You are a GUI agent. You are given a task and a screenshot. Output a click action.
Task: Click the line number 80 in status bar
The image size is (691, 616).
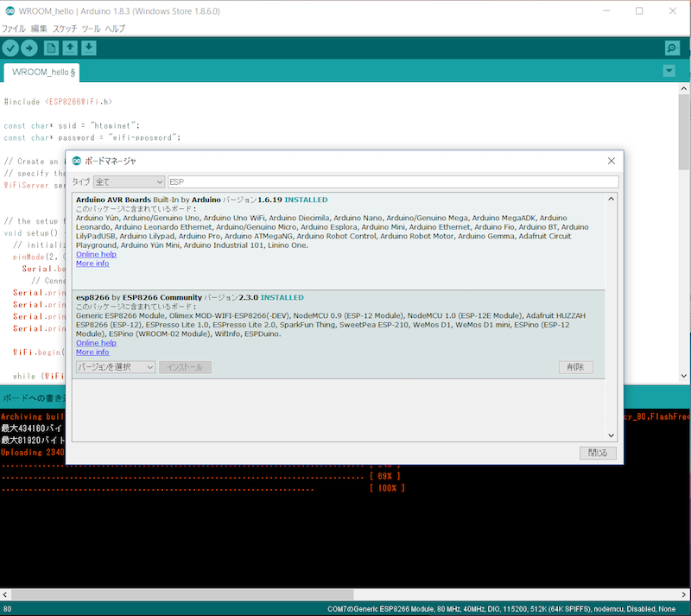[7, 609]
